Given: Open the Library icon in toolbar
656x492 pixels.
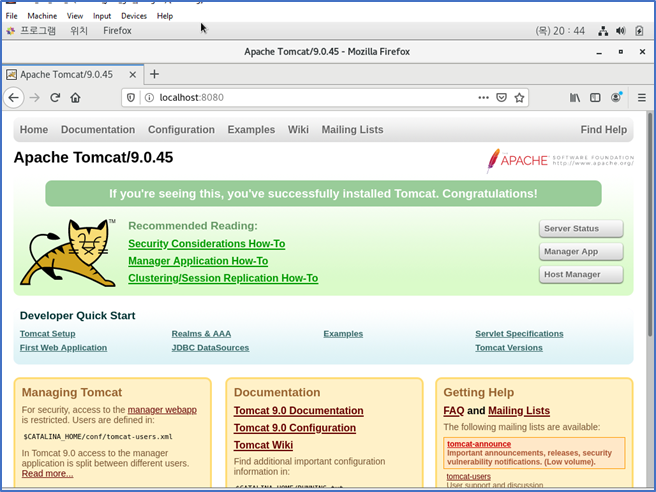Looking at the screenshot, I should click(575, 97).
